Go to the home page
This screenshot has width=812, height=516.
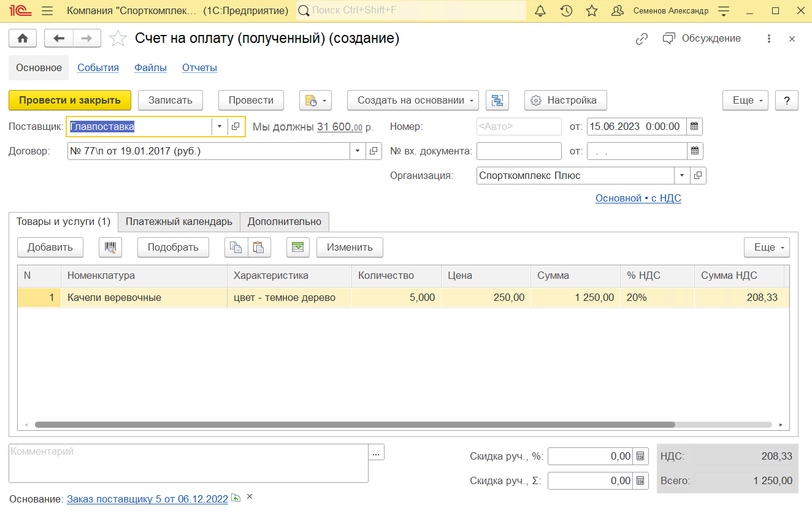pos(23,38)
